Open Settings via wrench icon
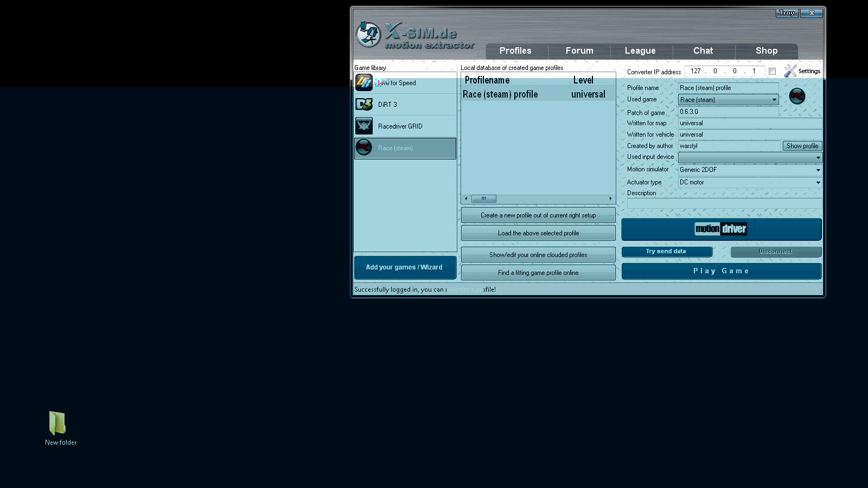868x488 pixels. (x=790, y=71)
